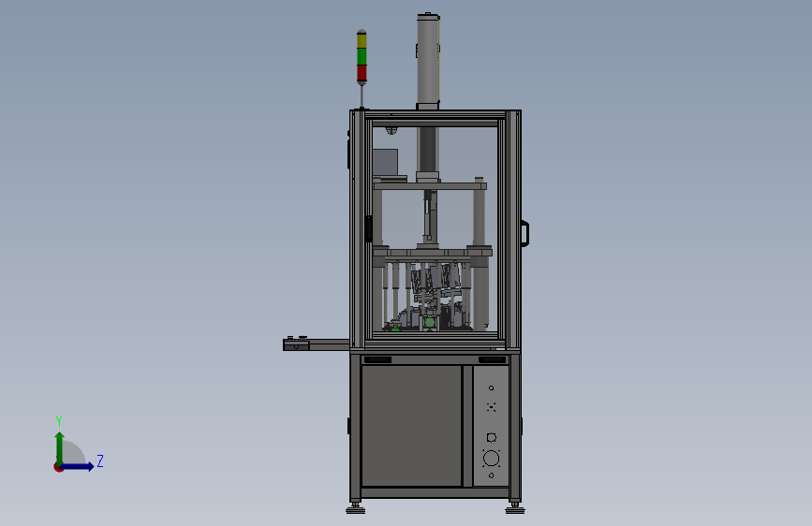
Task: Select the large dark cabinet door panel
Action: click(x=412, y=426)
